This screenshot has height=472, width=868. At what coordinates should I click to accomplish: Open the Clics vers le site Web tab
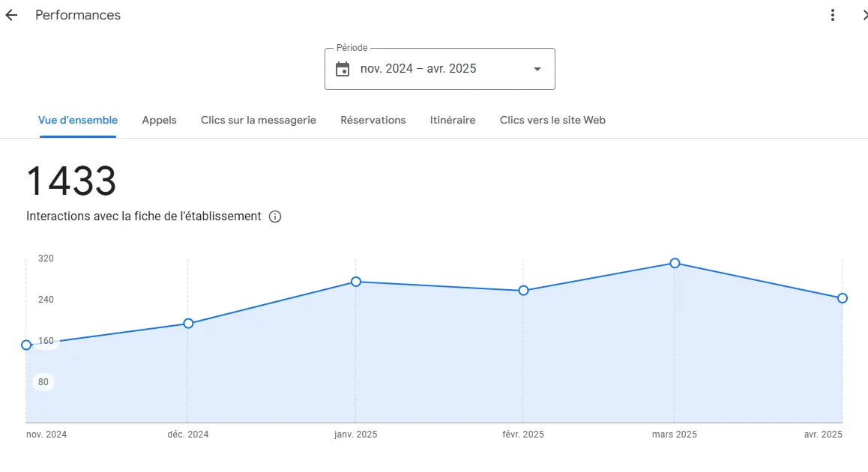[x=552, y=120]
